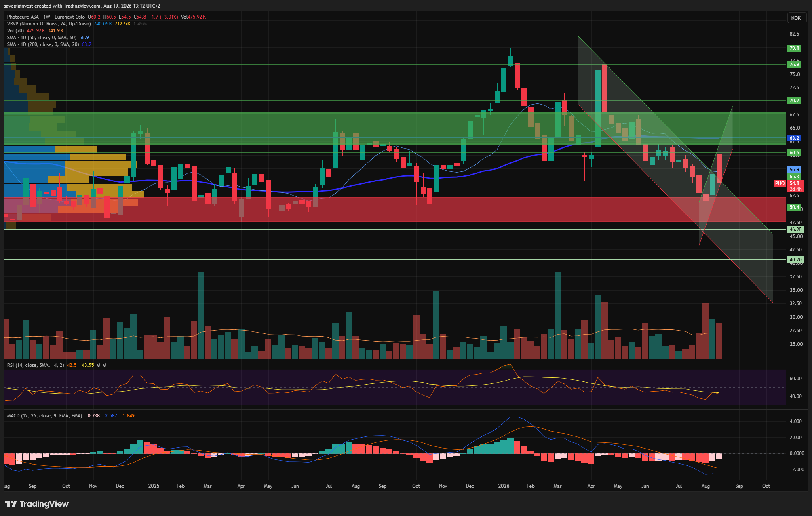Click the 50.4 green price level label
Screen dimensions: 812x516
pos(794,207)
